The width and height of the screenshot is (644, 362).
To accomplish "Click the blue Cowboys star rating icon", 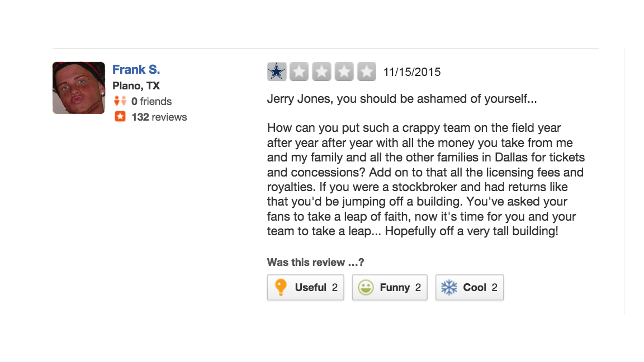I will pyautogui.click(x=277, y=72).
